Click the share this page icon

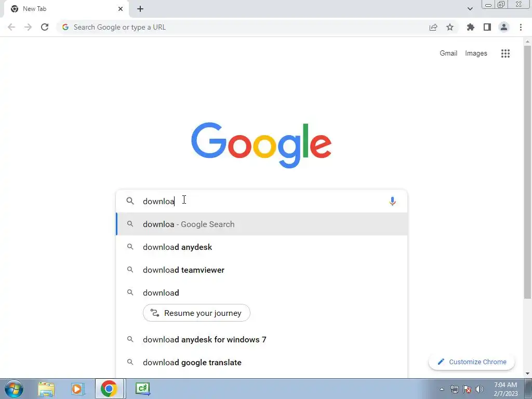433,28
